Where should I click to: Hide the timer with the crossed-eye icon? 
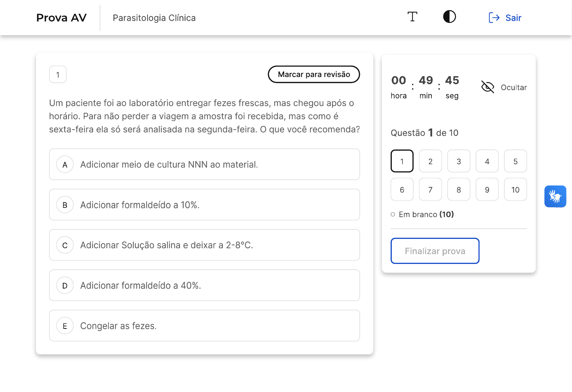(487, 87)
